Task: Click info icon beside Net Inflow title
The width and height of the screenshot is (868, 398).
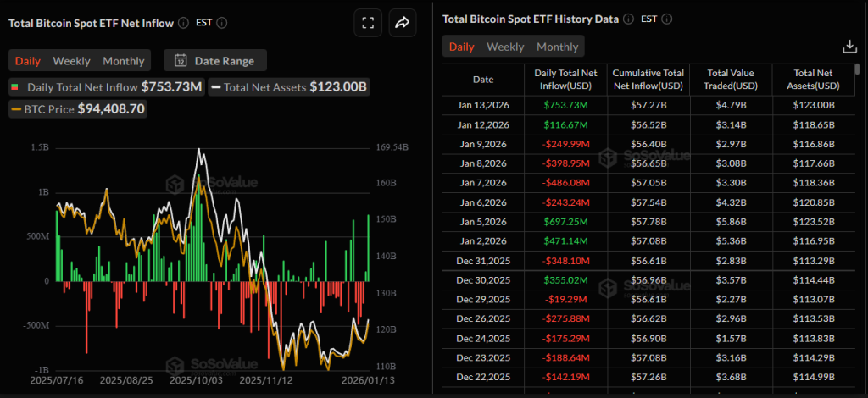Action: coord(184,24)
